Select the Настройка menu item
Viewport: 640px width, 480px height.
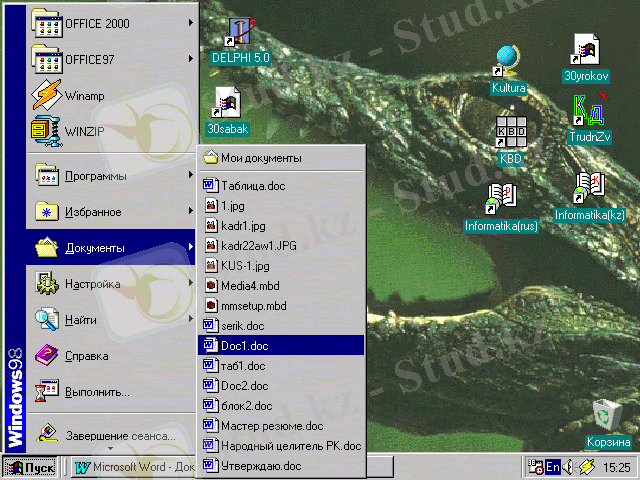click(111, 284)
